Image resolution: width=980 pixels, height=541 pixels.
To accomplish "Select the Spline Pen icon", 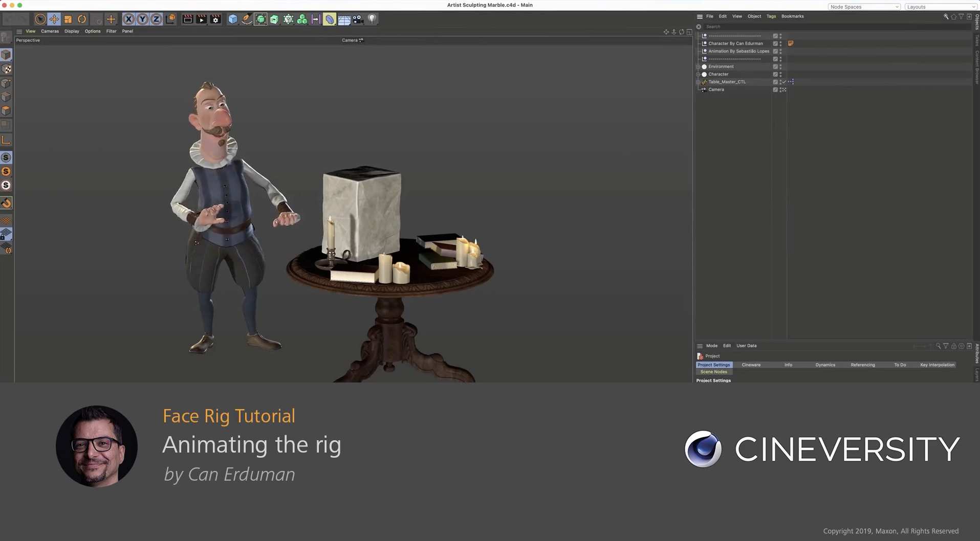I will pyautogui.click(x=246, y=19).
